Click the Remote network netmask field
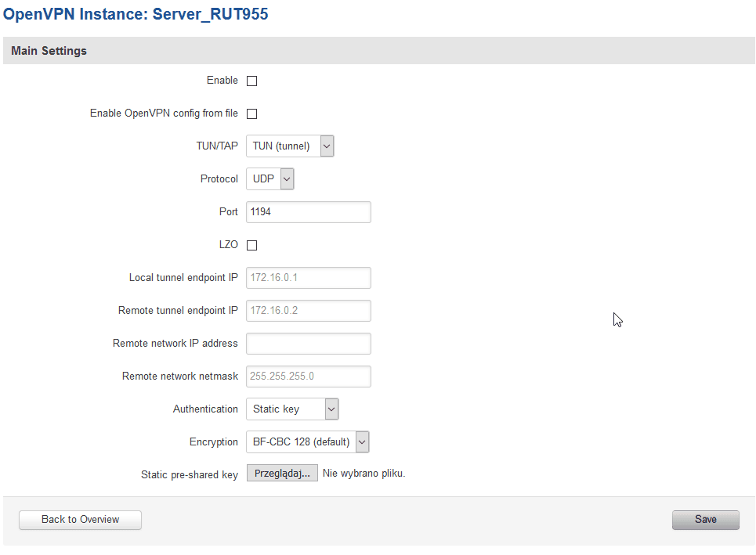The height and width of the screenshot is (555, 756). (x=308, y=377)
